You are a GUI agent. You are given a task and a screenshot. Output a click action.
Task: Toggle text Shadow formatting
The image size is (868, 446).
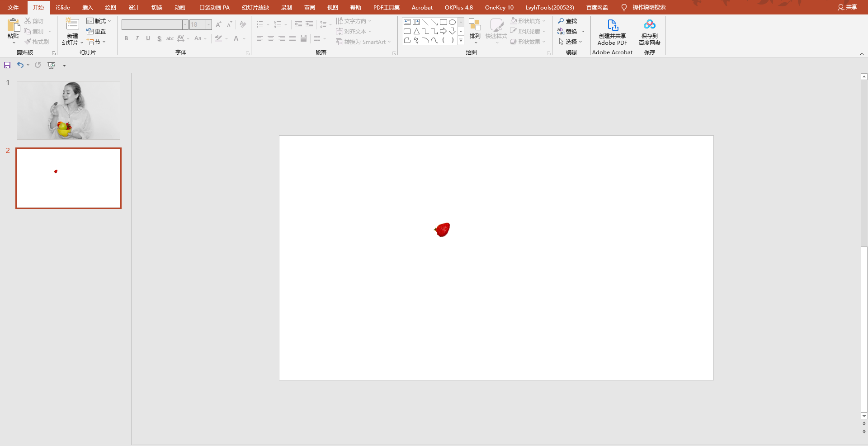(159, 38)
